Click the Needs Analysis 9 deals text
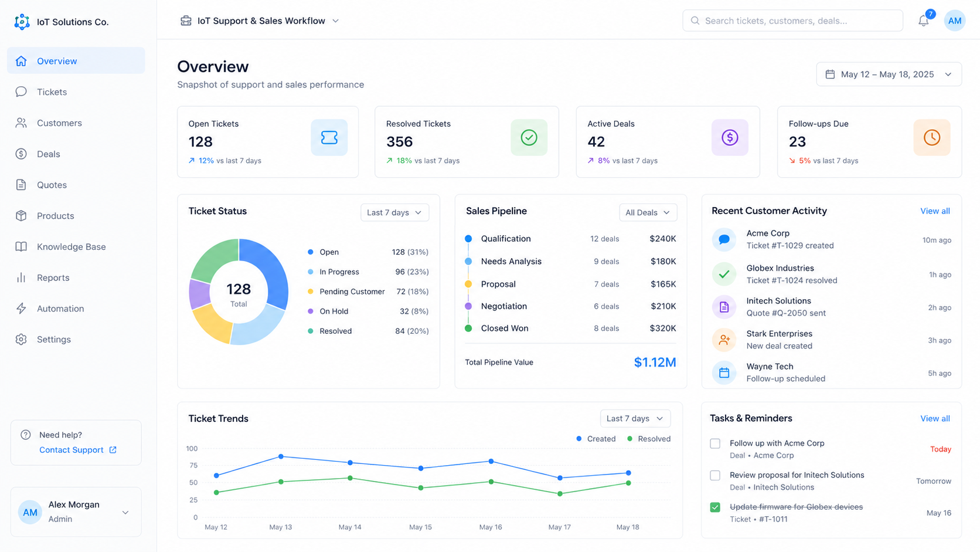Image resolution: width=980 pixels, height=552 pixels. (x=606, y=262)
